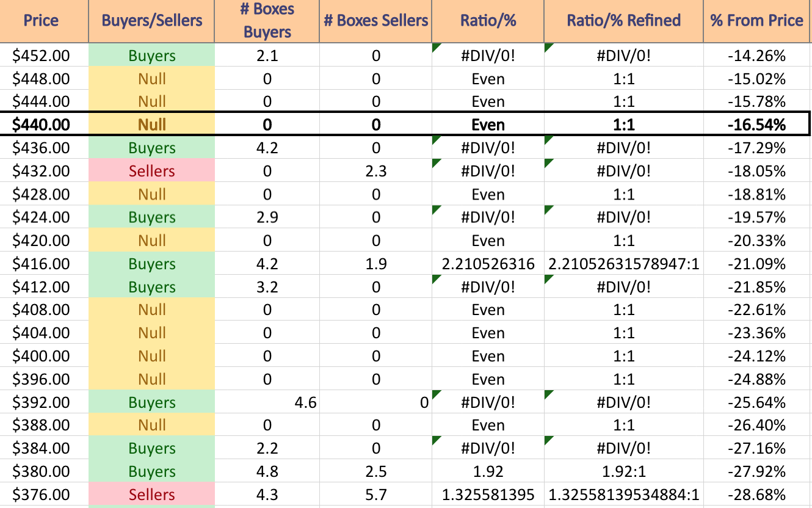
Task: Click the $380.00 price cell
Action: point(44,471)
